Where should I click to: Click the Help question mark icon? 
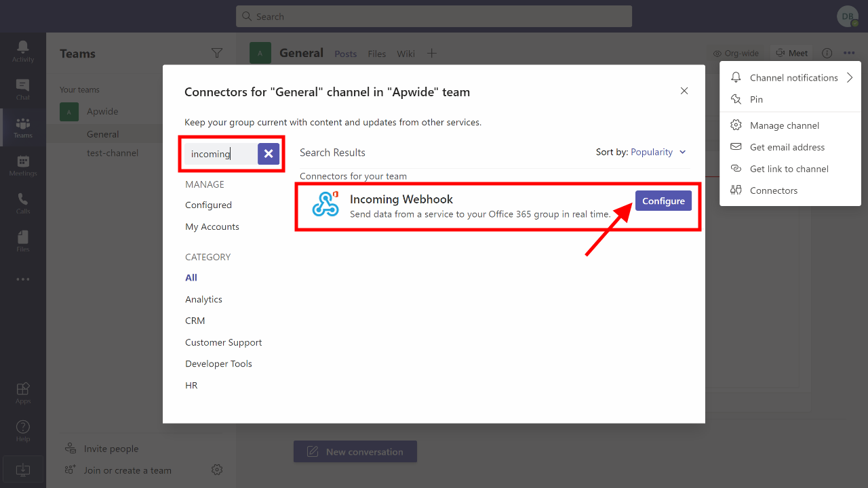22,430
